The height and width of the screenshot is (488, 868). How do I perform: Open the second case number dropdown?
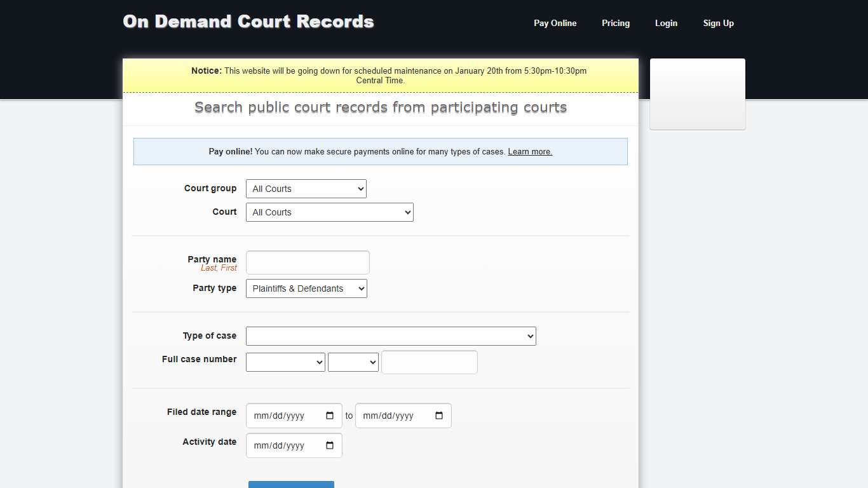click(x=353, y=362)
